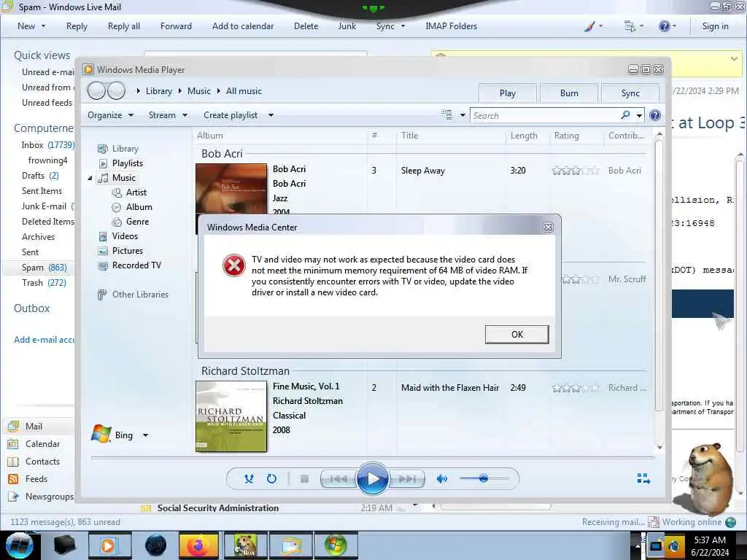Select Videos in the navigation tree

pos(125,236)
